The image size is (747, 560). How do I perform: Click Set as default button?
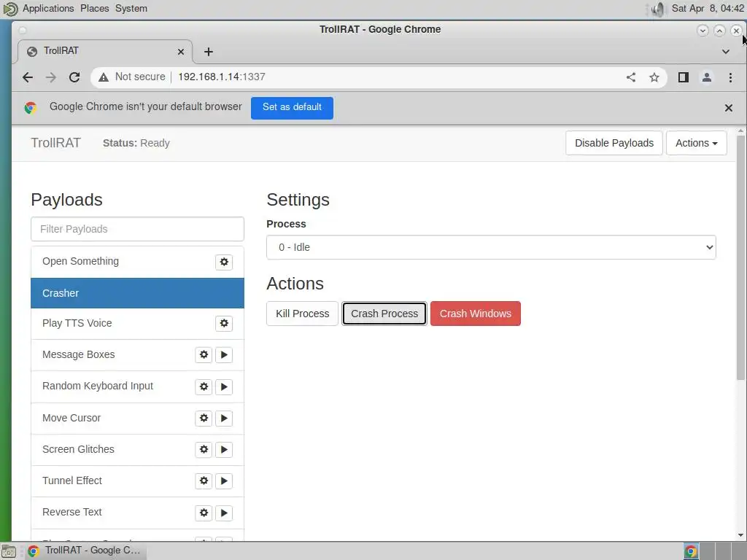(292, 108)
